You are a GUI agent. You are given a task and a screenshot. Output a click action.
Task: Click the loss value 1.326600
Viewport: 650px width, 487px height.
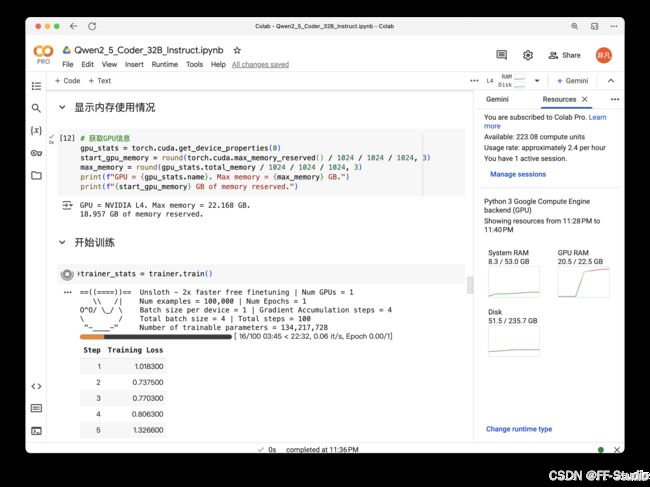point(148,430)
